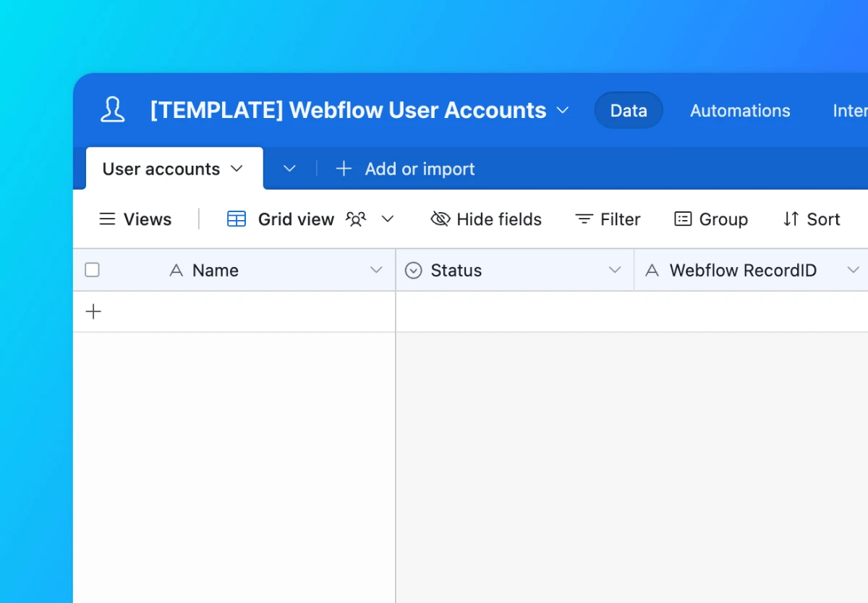The width and height of the screenshot is (868, 603).
Task: Open the Name field dropdown
Action: coord(377,269)
